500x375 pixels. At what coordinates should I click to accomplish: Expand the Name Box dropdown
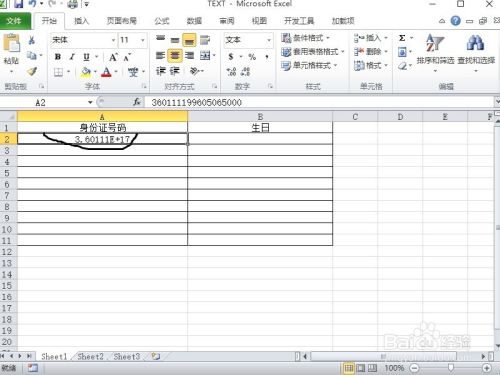(90, 102)
